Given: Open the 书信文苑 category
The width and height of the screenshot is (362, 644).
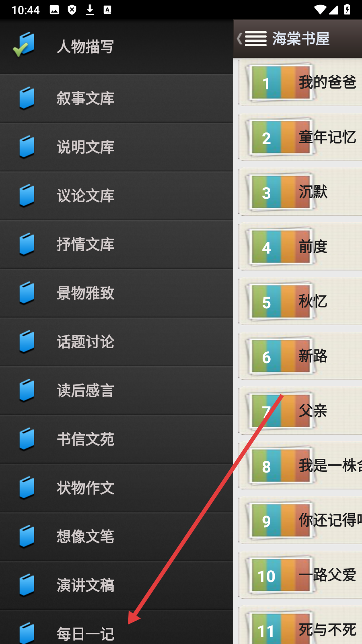Looking at the screenshot, I should pos(117,439).
